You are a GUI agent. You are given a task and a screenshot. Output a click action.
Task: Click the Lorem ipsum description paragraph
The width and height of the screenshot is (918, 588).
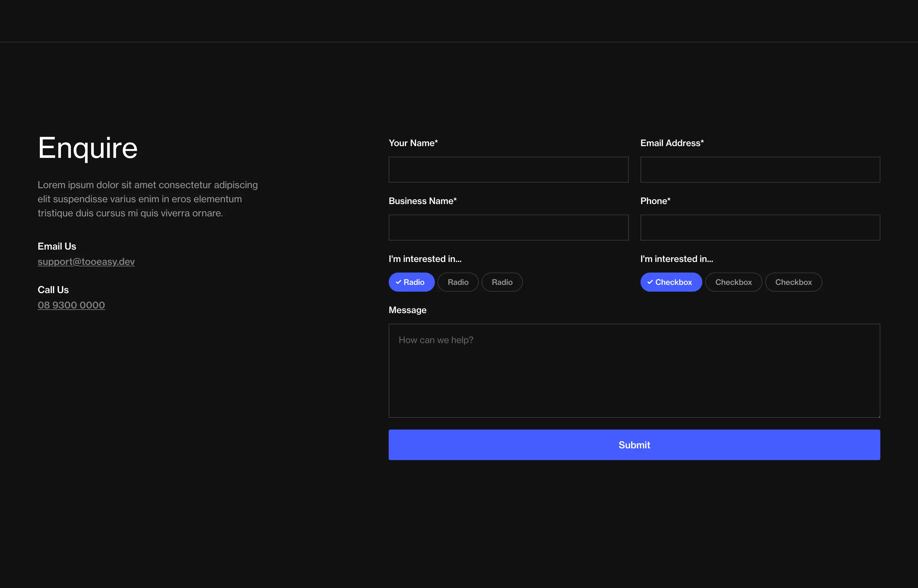pyautogui.click(x=148, y=199)
